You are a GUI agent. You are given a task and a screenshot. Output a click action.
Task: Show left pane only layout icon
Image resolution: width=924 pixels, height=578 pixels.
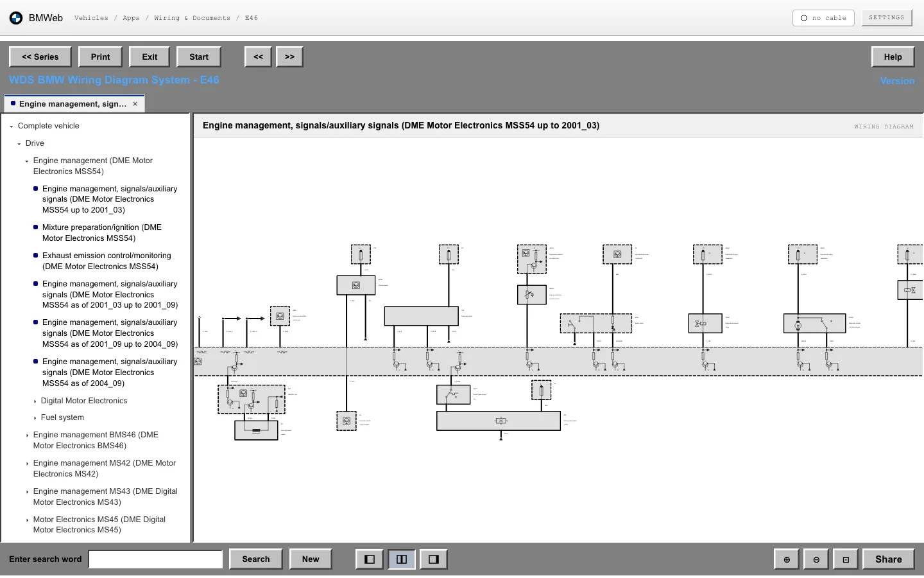pyautogui.click(x=370, y=559)
